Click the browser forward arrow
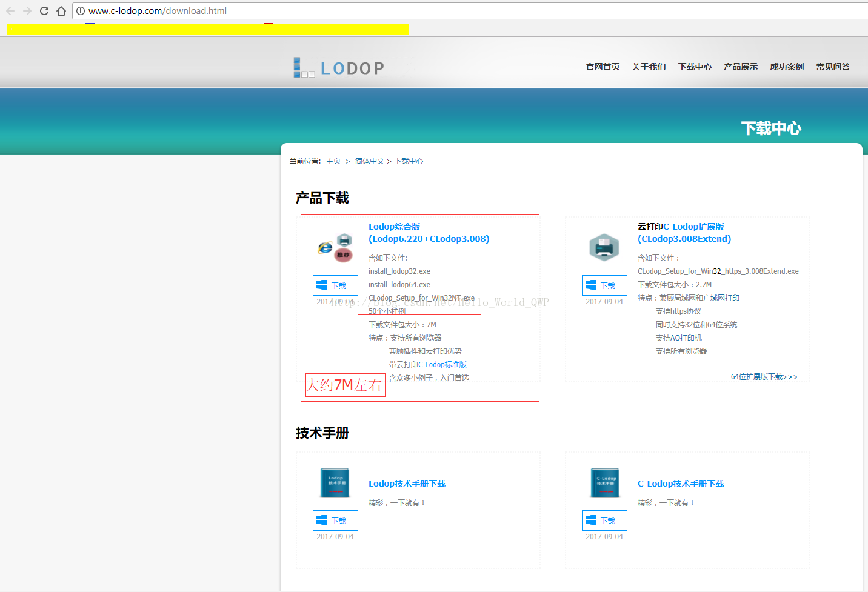The image size is (868, 592). (x=27, y=11)
